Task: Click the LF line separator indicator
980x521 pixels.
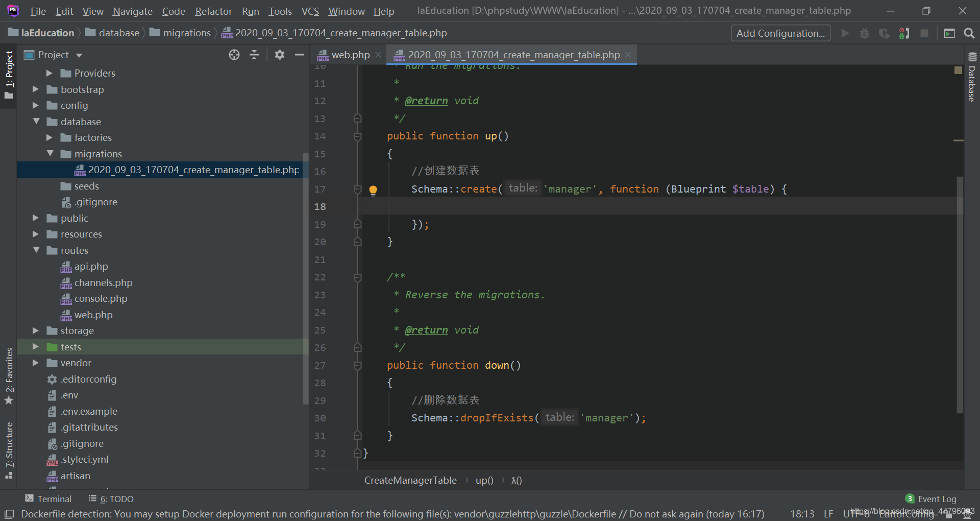Action: [828, 514]
